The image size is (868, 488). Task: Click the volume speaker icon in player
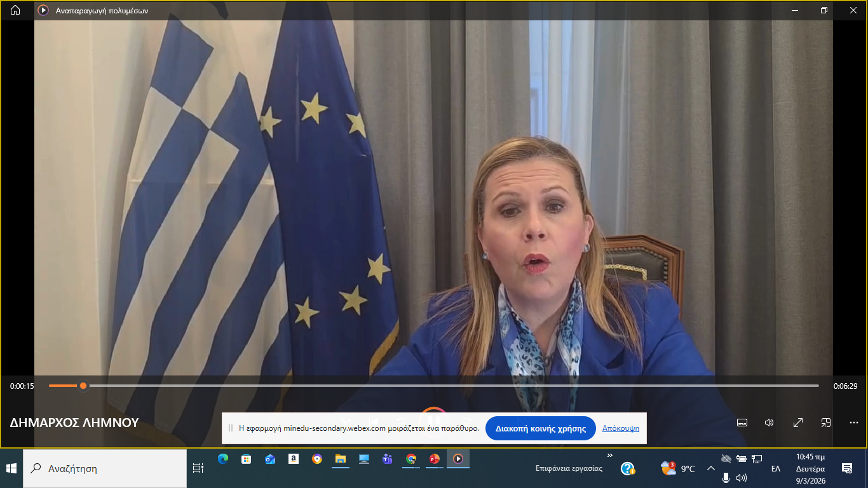click(x=769, y=423)
